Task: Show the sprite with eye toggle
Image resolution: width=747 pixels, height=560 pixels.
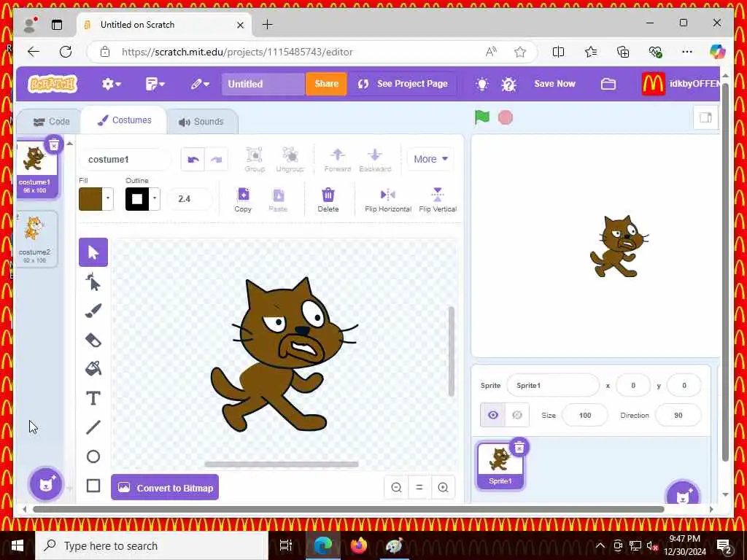Action: 493,415
